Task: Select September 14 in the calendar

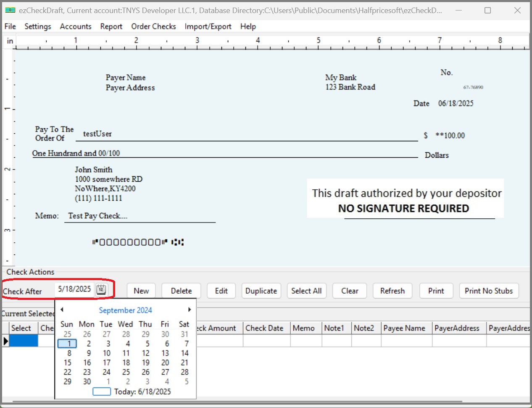Action: (184, 353)
